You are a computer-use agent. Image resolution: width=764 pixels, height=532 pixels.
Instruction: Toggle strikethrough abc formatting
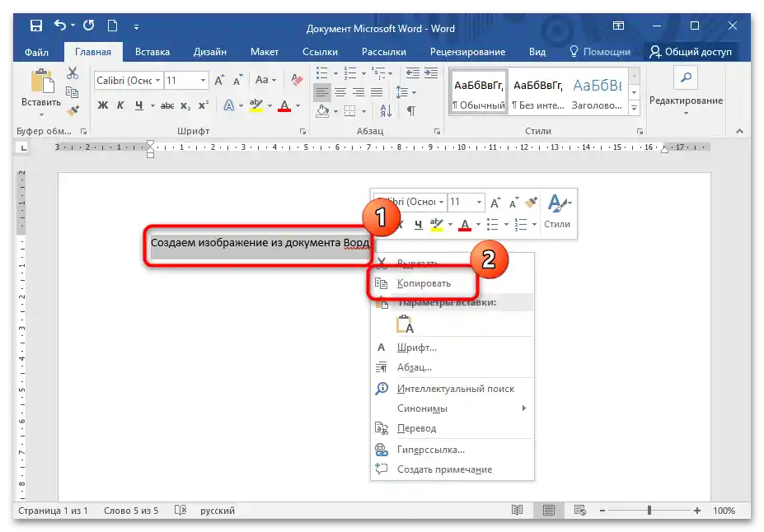tap(167, 105)
